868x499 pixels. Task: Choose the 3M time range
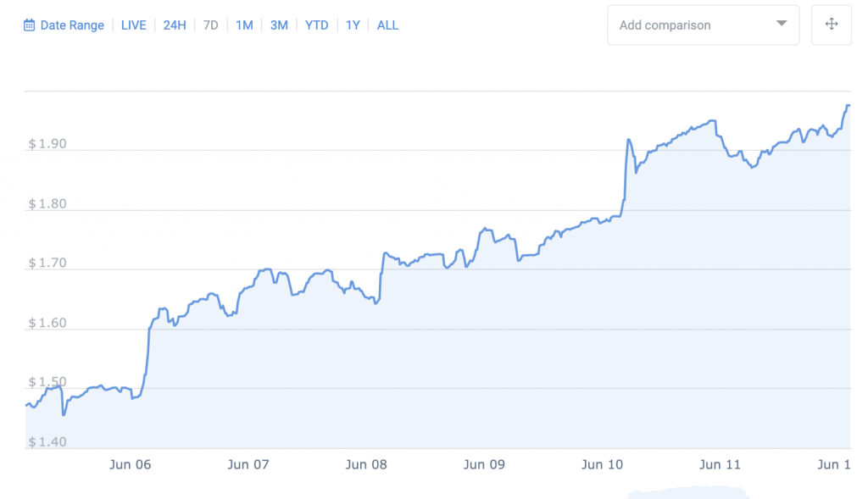pyautogui.click(x=279, y=25)
